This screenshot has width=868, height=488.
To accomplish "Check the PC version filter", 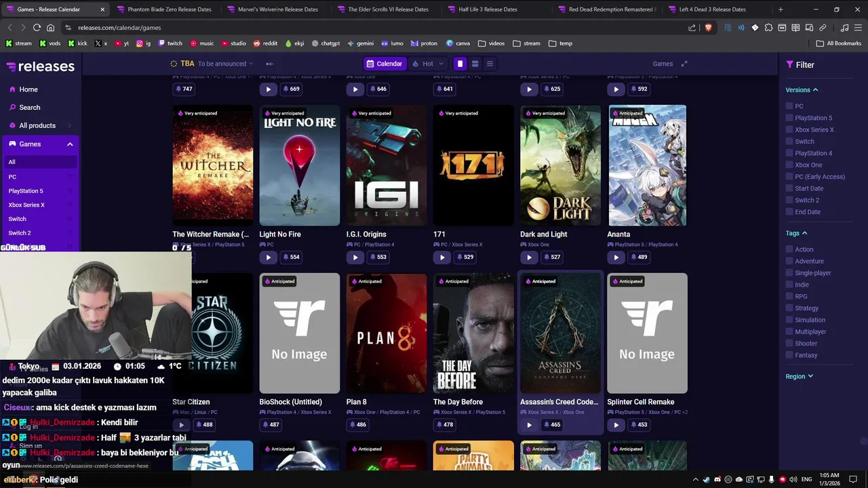I will [x=789, y=106].
